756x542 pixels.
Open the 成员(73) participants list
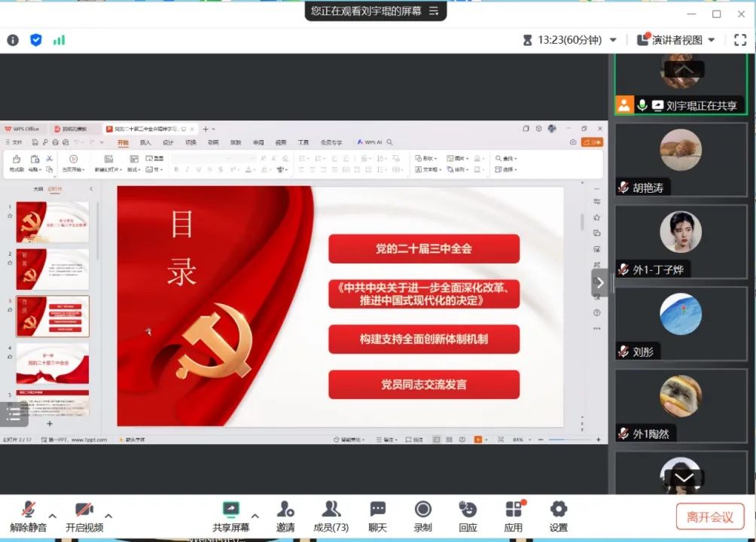[331, 510]
